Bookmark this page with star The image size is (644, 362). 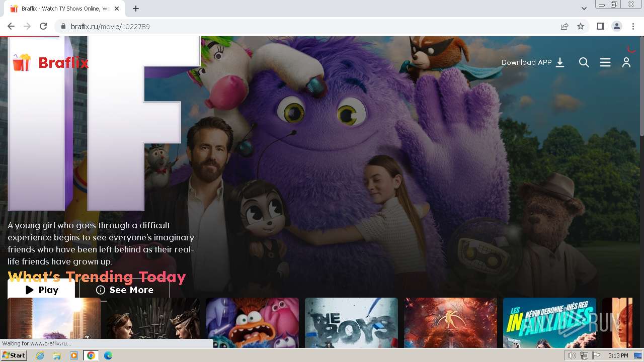click(581, 26)
